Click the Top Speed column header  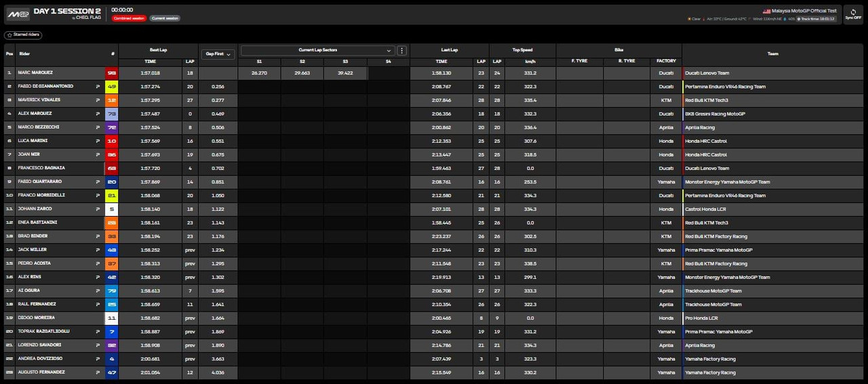point(522,50)
